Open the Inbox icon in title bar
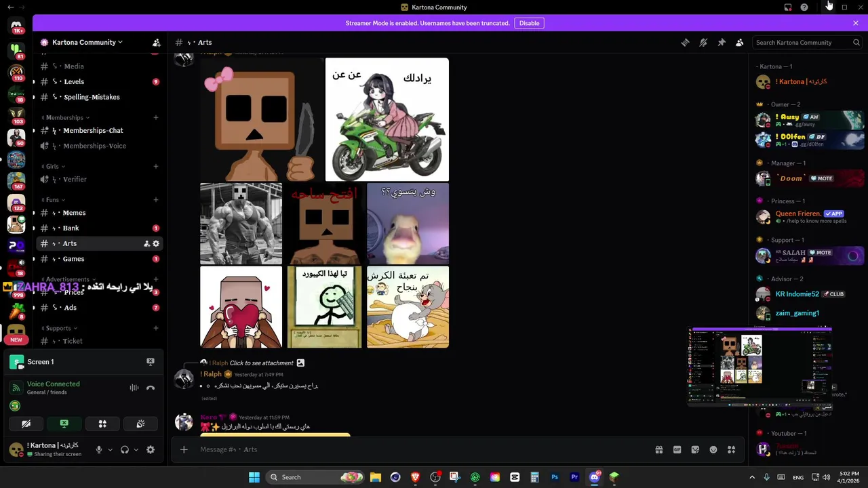Image resolution: width=868 pixels, height=488 pixels. click(x=788, y=7)
